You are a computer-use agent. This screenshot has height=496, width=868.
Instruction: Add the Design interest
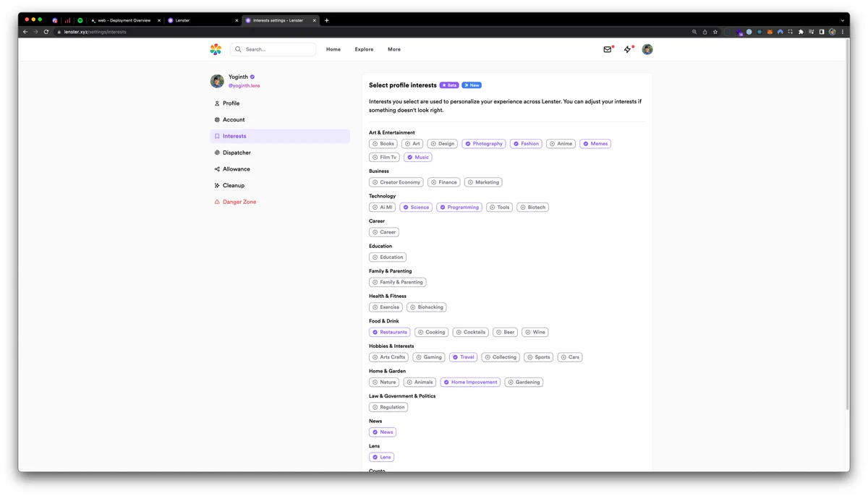click(443, 144)
